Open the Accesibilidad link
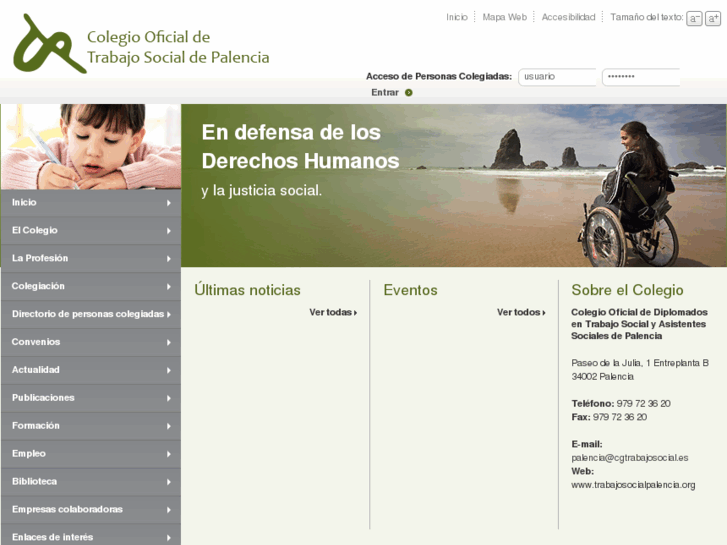Viewport: 727px width, 545px height. (568, 17)
